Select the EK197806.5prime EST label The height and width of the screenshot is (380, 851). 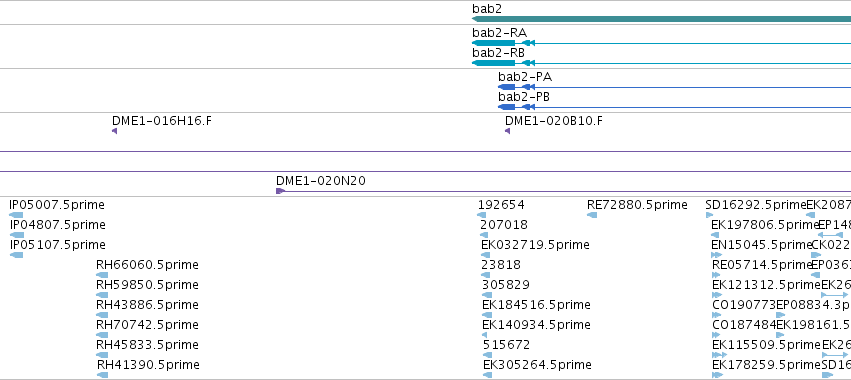coord(765,225)
